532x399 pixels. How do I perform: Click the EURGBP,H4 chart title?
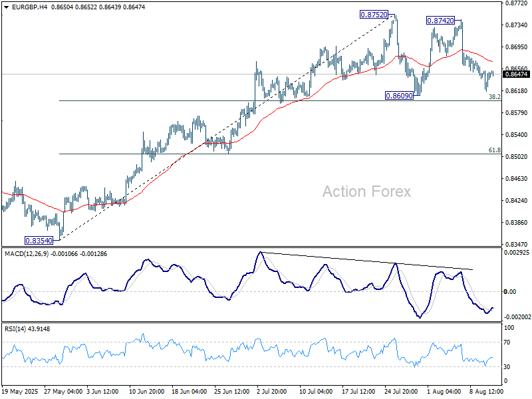click(x=29, y=7)
